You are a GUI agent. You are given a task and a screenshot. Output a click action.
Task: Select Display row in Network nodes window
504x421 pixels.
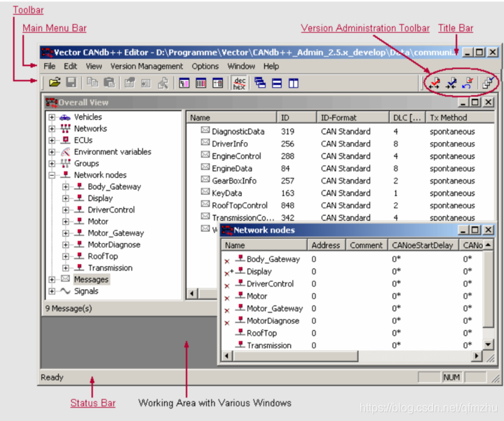[x=353, y=271]
